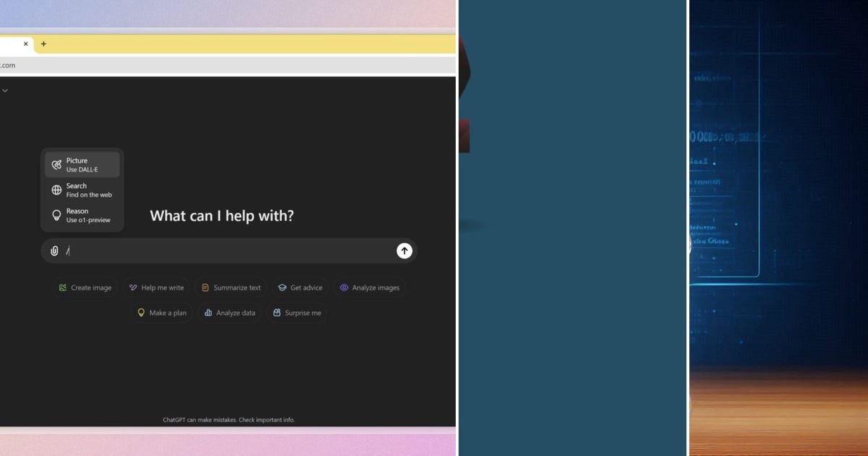
Task: Click the Help me write chip
Action: pos(156,287)
